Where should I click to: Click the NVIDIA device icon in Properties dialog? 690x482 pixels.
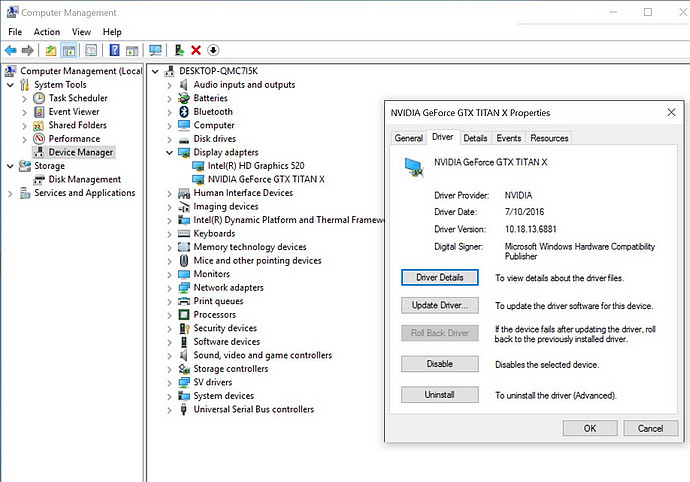click(414, 168)
